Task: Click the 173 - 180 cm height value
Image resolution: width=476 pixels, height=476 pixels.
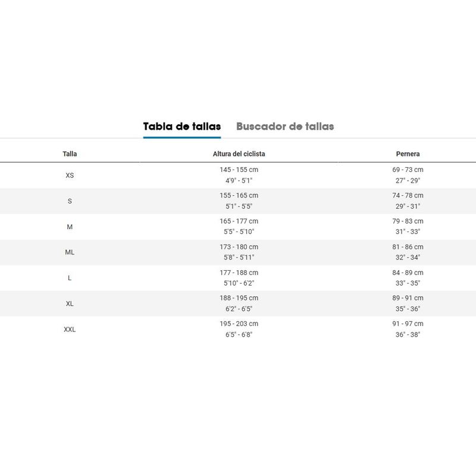Action: point(239,247)
